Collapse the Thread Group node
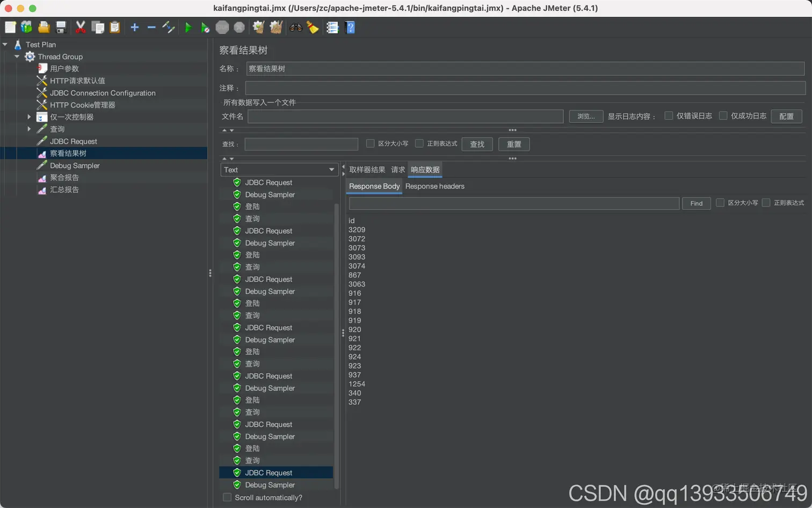 (17, 56)
